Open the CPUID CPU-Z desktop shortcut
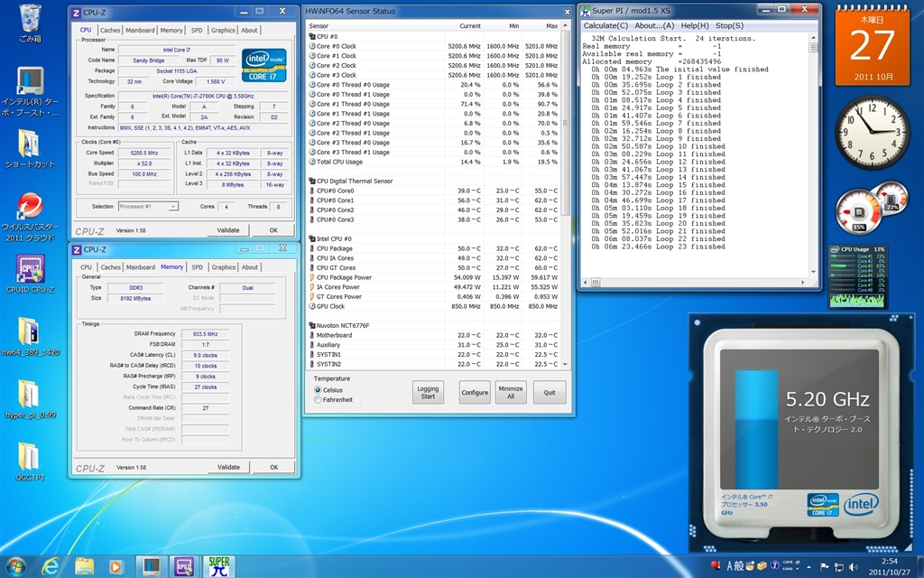Viewport: 924px width, 578px height. [x=30, y=270]
